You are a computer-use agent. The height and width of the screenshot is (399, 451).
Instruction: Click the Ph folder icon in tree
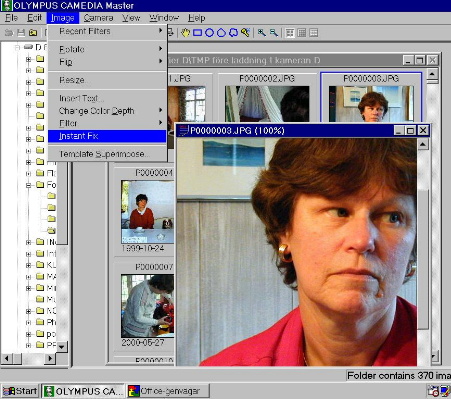(x=40, y=322)
